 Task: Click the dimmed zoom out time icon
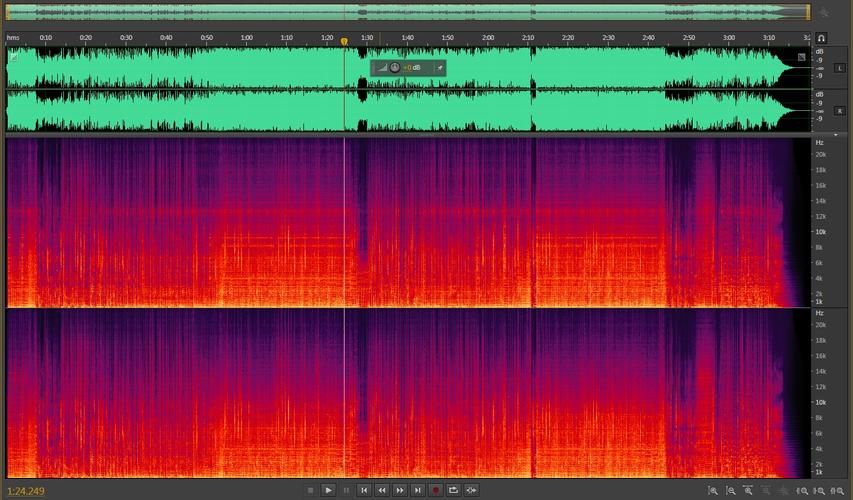(x=766, y=491)
